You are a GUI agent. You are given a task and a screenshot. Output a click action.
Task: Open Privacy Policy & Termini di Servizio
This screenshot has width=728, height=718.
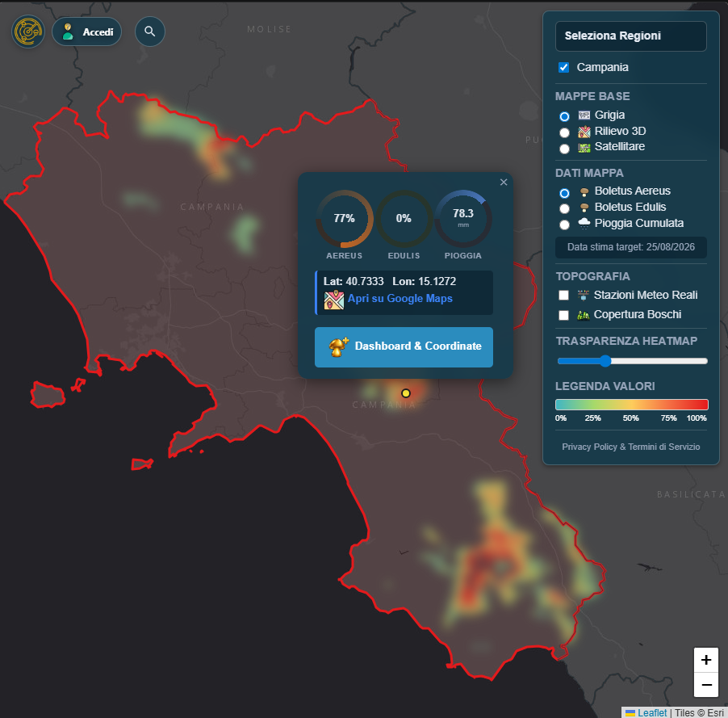click(631, 447)
